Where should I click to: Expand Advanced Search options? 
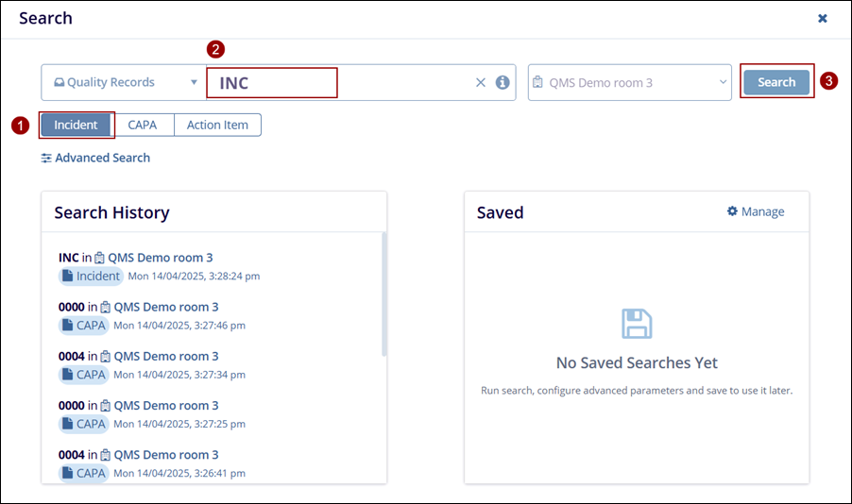click(x=102, y=159)
